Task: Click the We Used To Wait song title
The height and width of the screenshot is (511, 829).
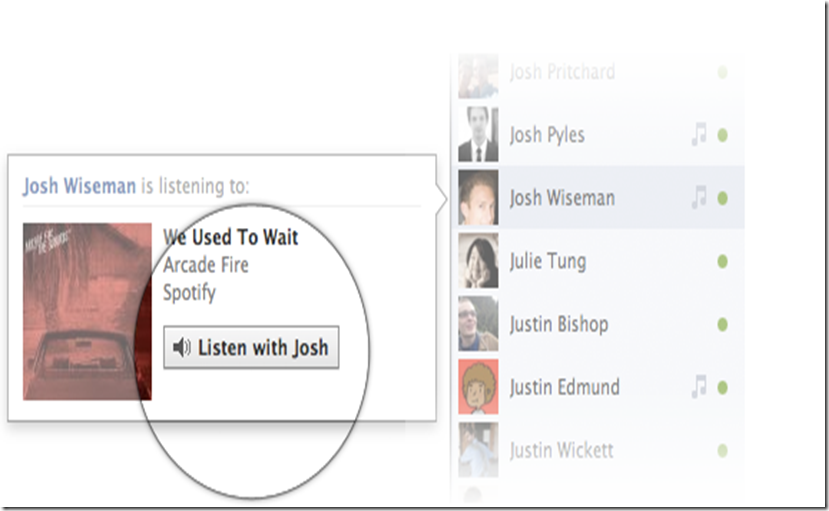Action: coord(231,237)
